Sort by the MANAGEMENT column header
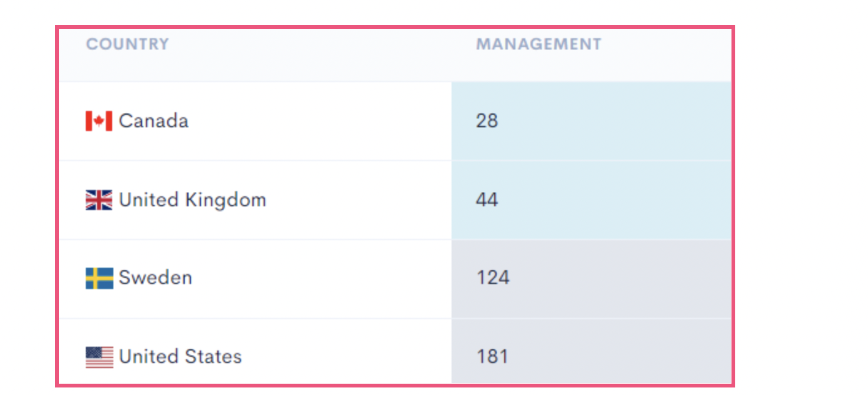Viewport: 868px width, 395px height. point(539,45)
